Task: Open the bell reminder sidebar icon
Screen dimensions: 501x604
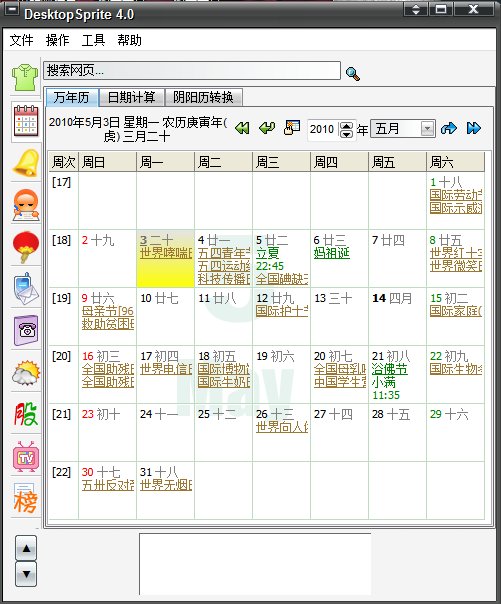Action: 26,163
